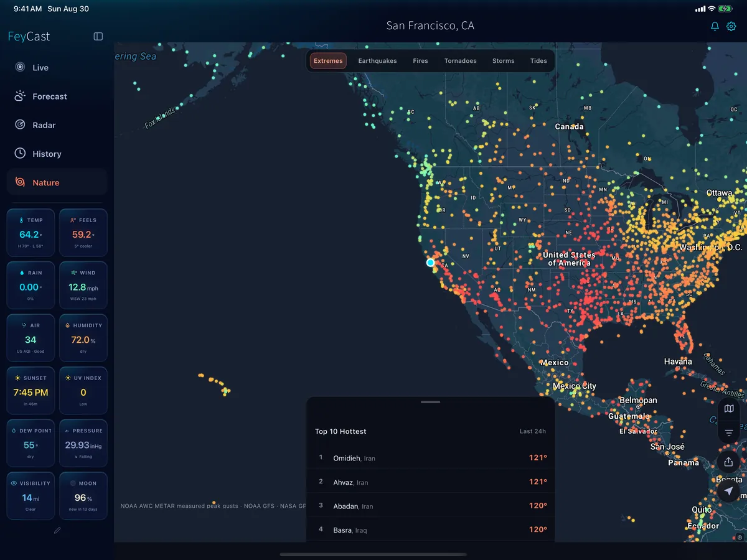This screenshot has width=747, height=560.
Task: Open the RAIN 0.00 tile
Action: pos(31,285)
